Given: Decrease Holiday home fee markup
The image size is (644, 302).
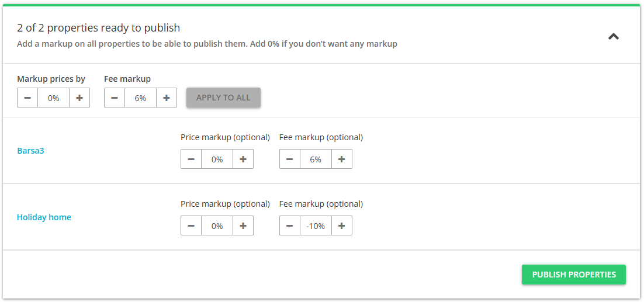Looking at the screenshot, I should tap(289, 225).
